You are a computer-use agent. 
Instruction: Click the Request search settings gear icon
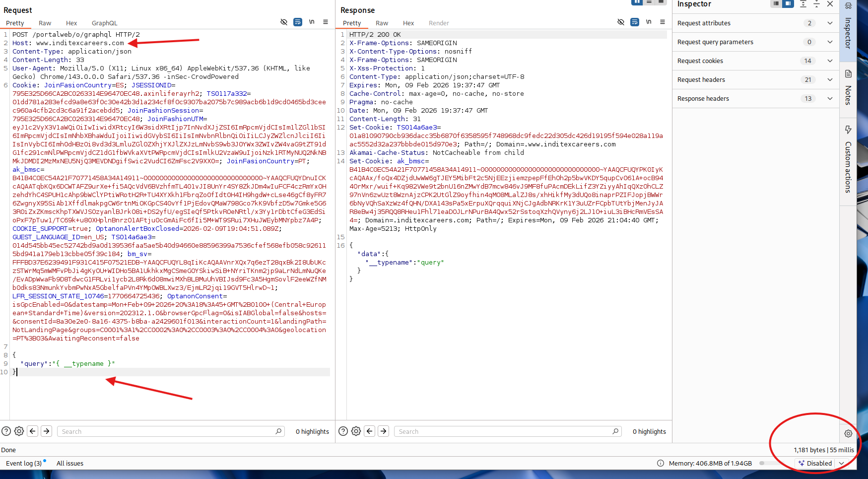(19, 431)
